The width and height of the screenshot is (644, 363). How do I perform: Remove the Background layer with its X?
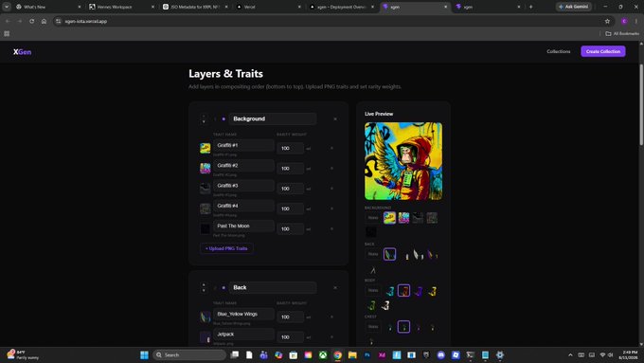tap(335, 118)
